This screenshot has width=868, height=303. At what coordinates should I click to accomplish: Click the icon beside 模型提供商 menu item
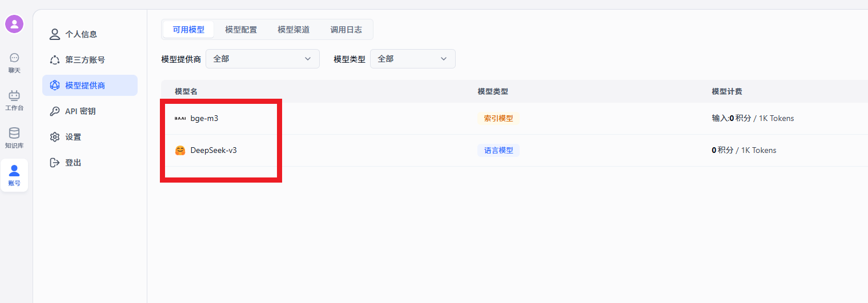click(55, 86)
